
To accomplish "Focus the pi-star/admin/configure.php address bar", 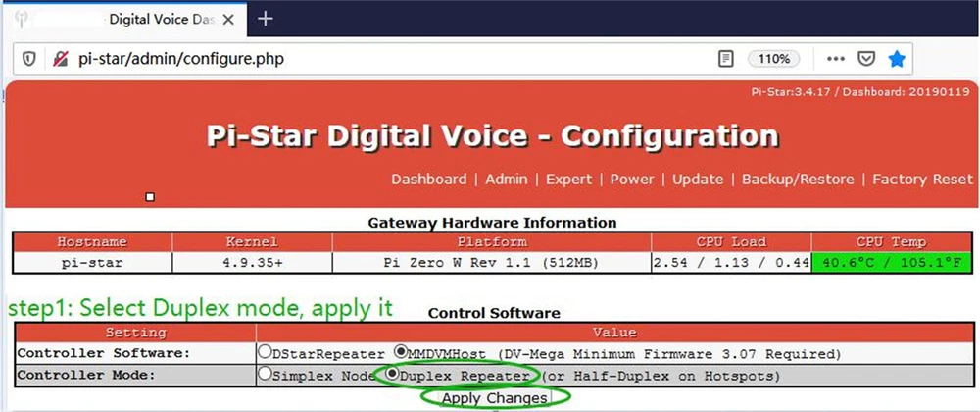I will pos(392,59).
